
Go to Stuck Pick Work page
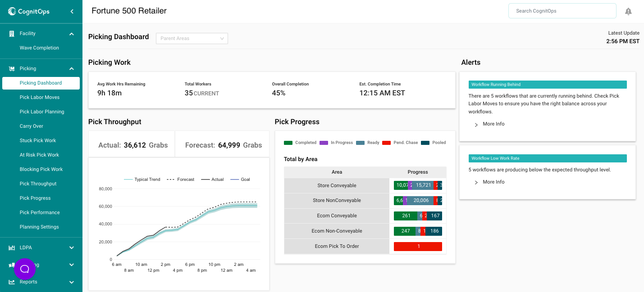[x=38, y=141]
